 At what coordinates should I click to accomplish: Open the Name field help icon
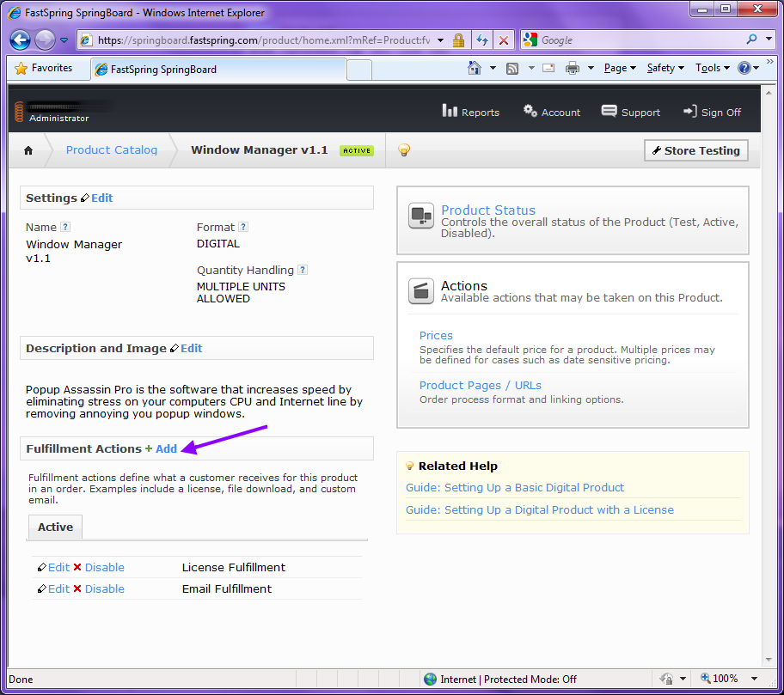[65, 227]
